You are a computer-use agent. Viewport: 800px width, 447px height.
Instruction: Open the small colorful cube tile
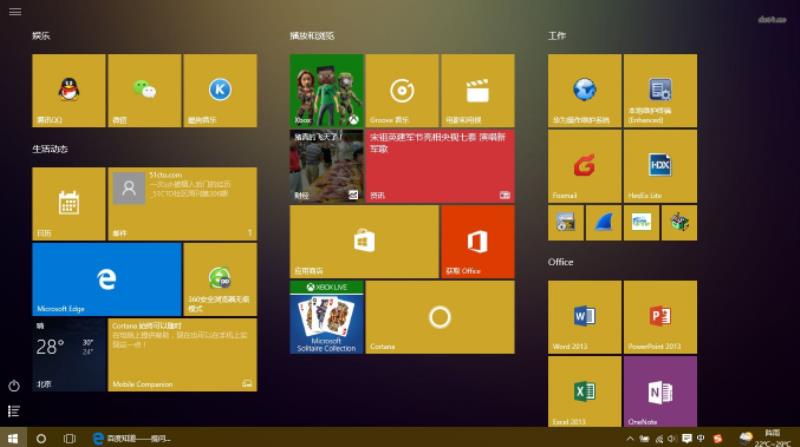pos(679,222)
